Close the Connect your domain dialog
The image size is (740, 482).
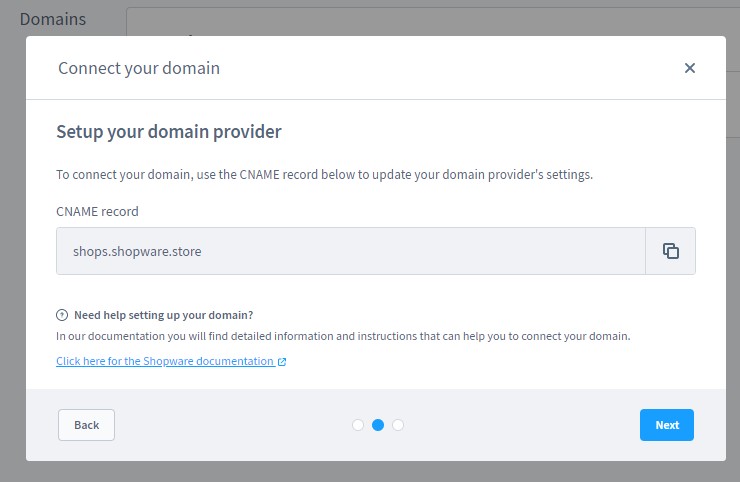[x=689, y=68]
